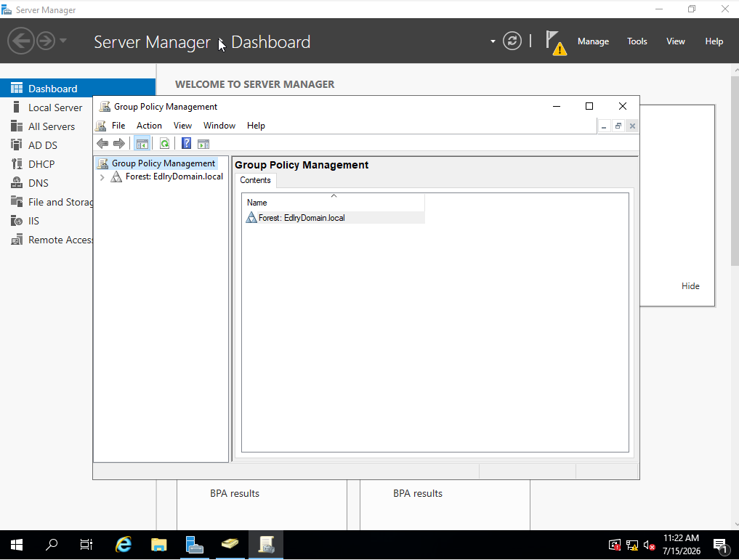Click the Forest icon in the Contents list

[x=251, y=218]
